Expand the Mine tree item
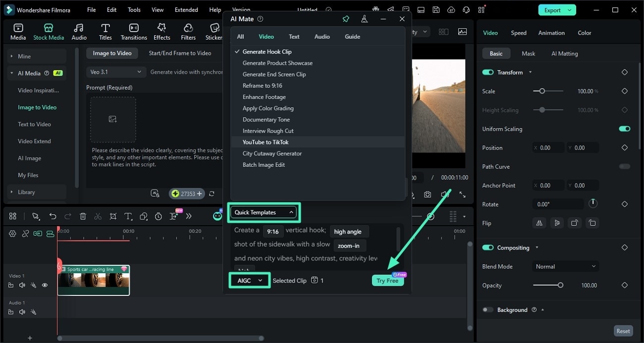This screenshot has width=644, height=343. pos(11,56)
